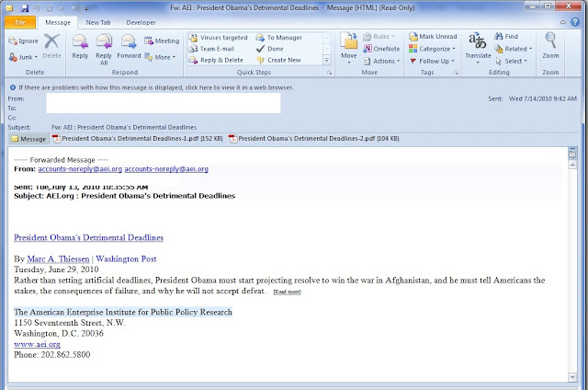588x390 pixels.
Task: Click the second accounts-noreply@aei.org link
Action: pos(166,169)
